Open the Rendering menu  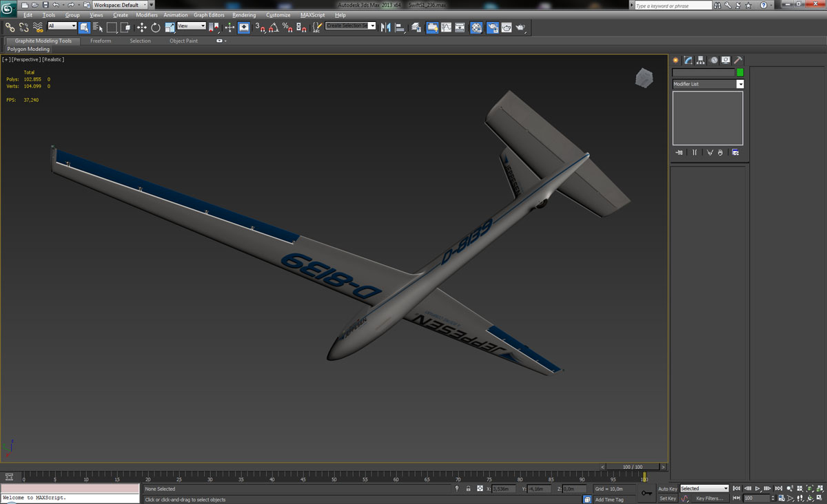tap(244, 14)
